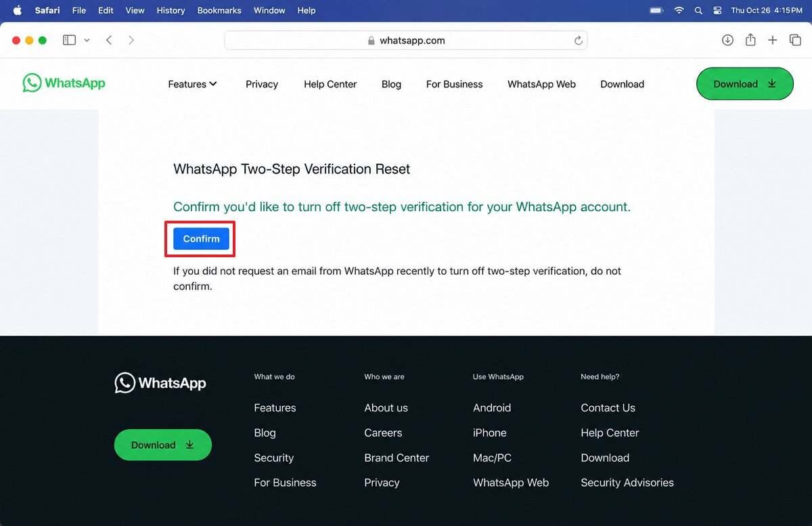Open the View menu
Screen dimensions: 812x526
coord(135,10)
